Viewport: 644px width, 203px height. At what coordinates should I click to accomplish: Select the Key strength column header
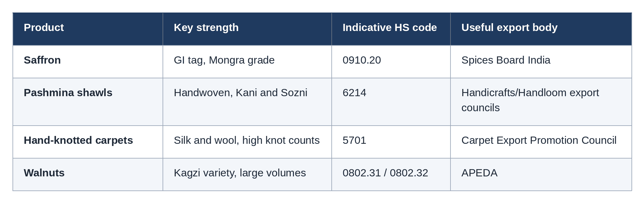click(x=247, y=29)
